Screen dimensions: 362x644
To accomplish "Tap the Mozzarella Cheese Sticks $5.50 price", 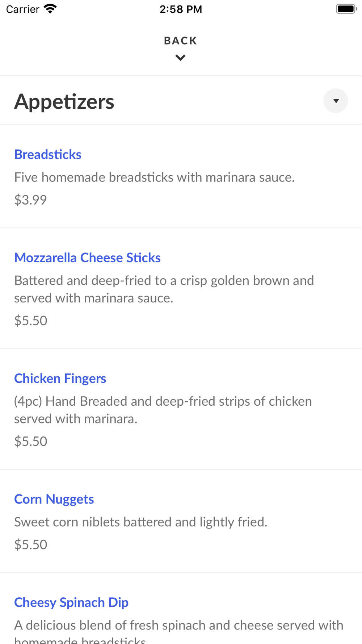I will (x=31, y=321).
